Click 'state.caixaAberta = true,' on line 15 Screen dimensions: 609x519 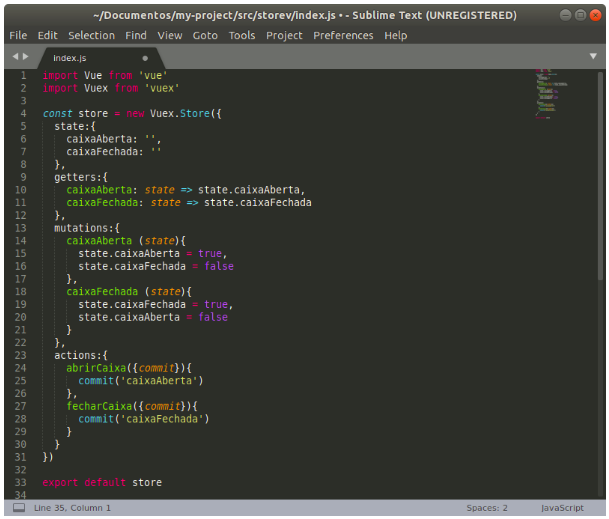pos(153,254)
